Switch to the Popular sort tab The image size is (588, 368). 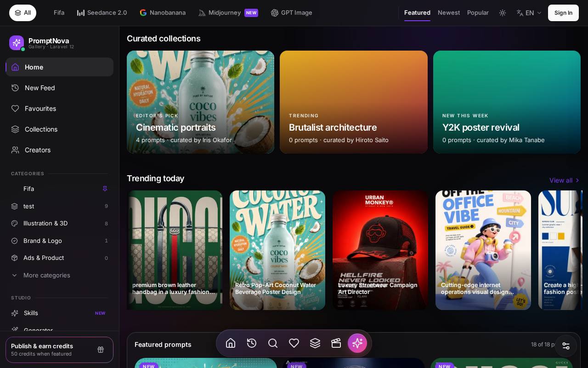pos(478,13)
